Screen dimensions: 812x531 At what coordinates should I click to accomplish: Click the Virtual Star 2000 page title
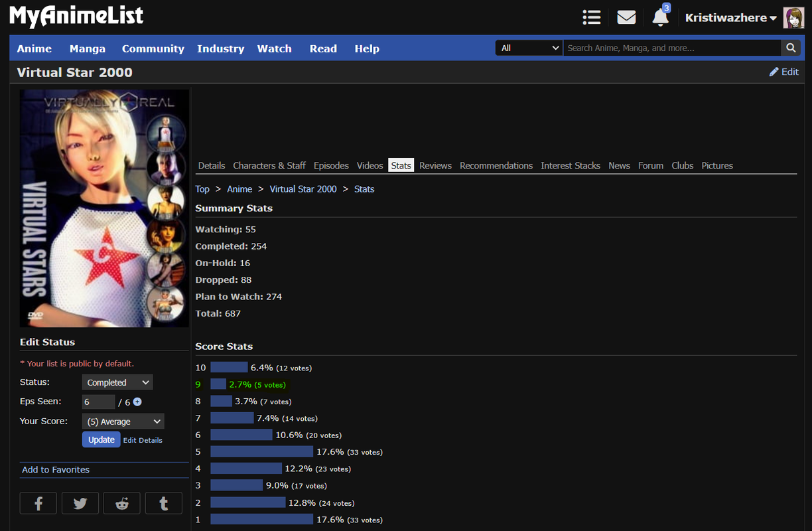pyautogui.click(x=75, y=72)
